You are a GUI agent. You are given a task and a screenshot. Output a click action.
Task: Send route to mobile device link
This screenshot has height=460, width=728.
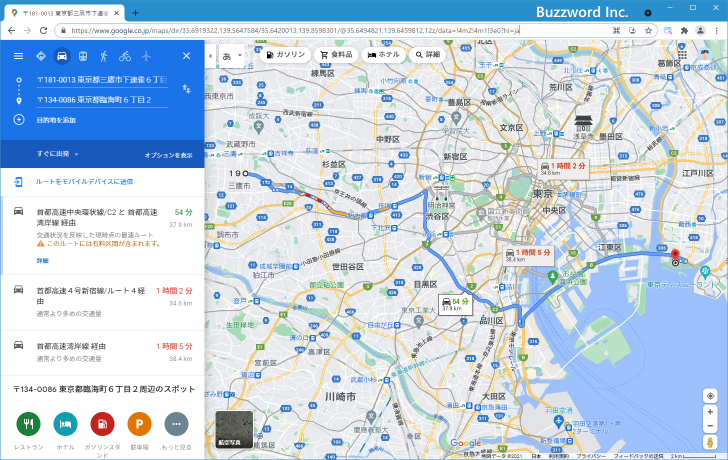pyautogui.click(x=84, y=181)
